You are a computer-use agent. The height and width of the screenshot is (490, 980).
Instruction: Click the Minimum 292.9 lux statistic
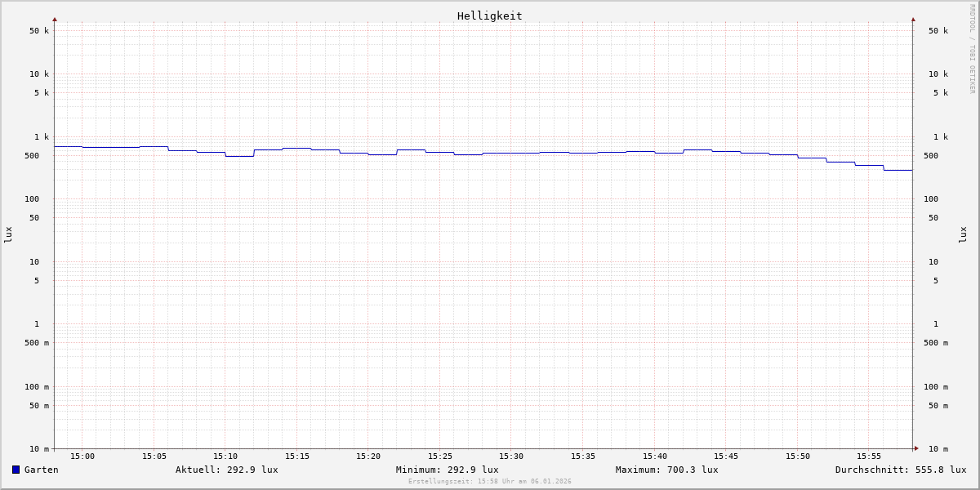click(x=447, y=470)
